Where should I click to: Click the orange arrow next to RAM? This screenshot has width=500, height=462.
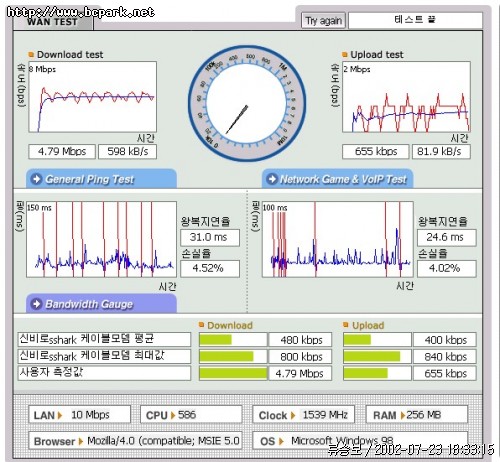pyautogui.click(x=403, y=415)
